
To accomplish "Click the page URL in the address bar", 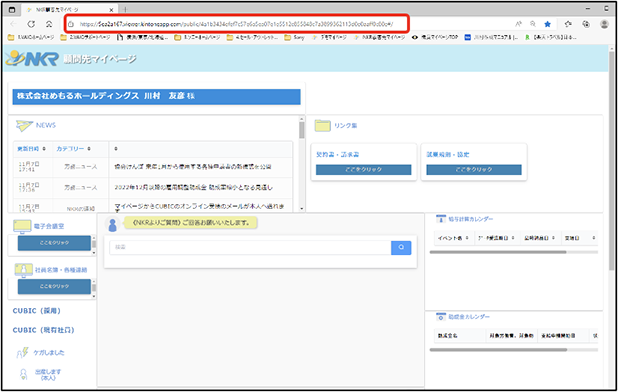I will pyautogui.click(x=236, y=24).
